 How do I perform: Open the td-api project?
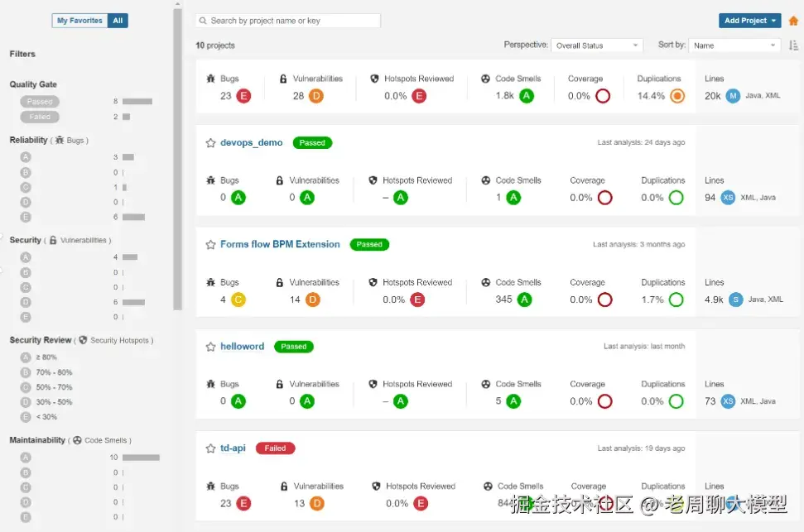[233, 448]
